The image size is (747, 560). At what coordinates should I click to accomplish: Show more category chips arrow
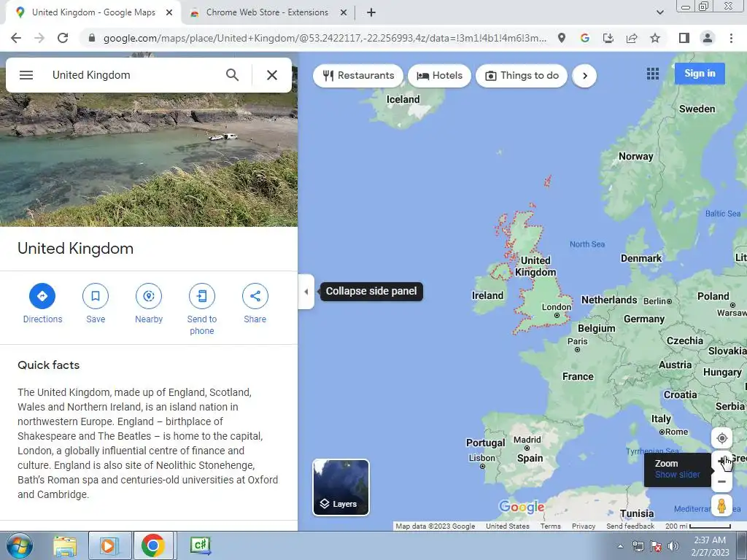click(584, 76)
